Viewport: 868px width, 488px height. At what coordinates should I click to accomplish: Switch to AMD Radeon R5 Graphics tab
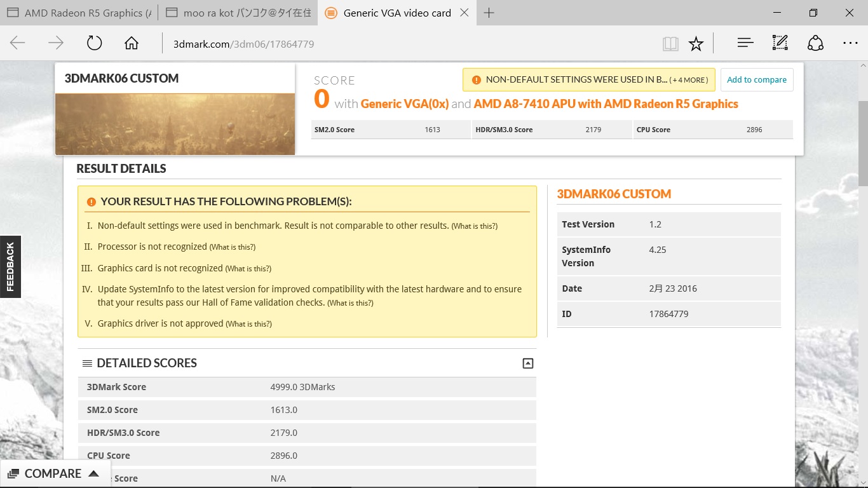[79, 13]
